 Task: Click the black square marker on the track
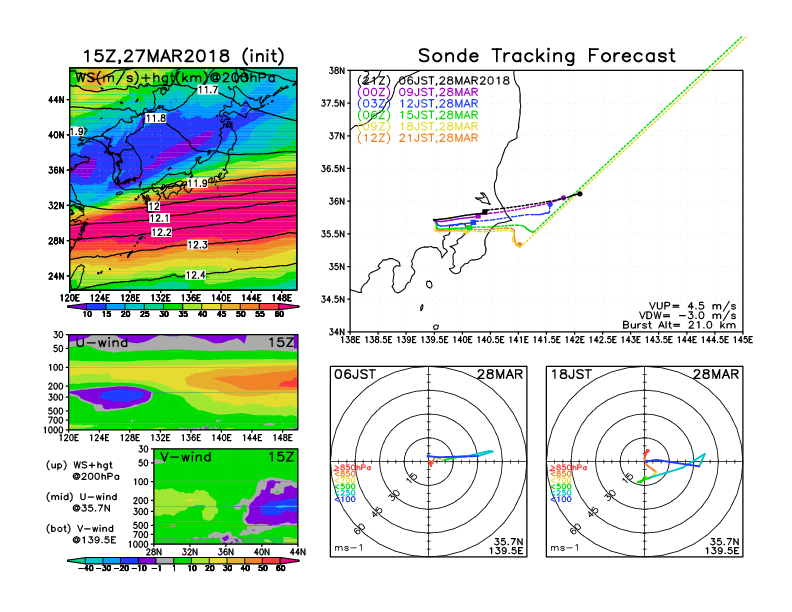pyautogui.click(x=485, y=212)
